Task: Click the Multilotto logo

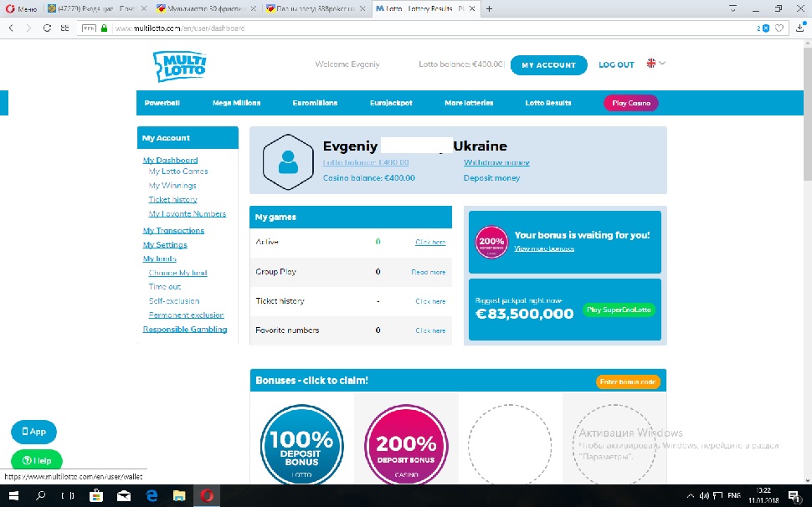Action: 180,66
